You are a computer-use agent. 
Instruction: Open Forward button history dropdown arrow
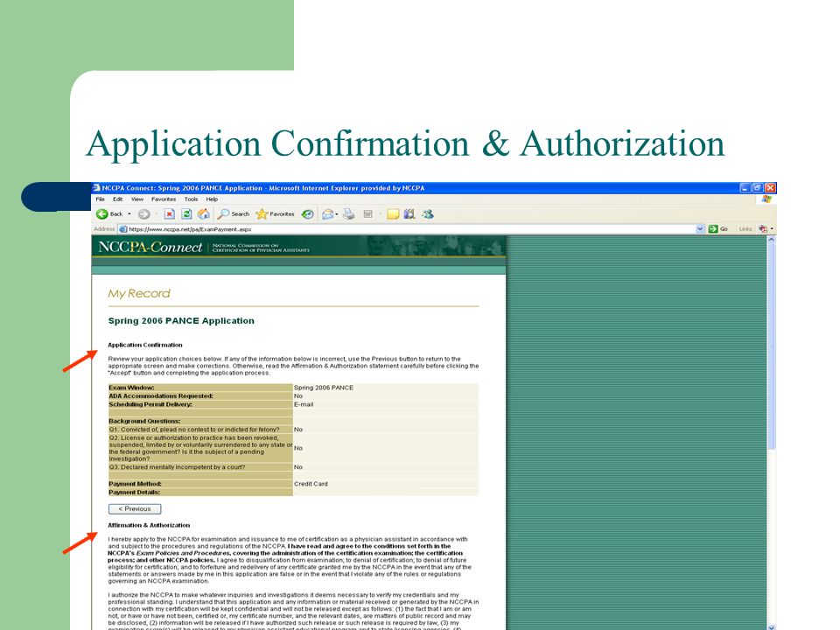pyautogui.click(x=156, y=214)
